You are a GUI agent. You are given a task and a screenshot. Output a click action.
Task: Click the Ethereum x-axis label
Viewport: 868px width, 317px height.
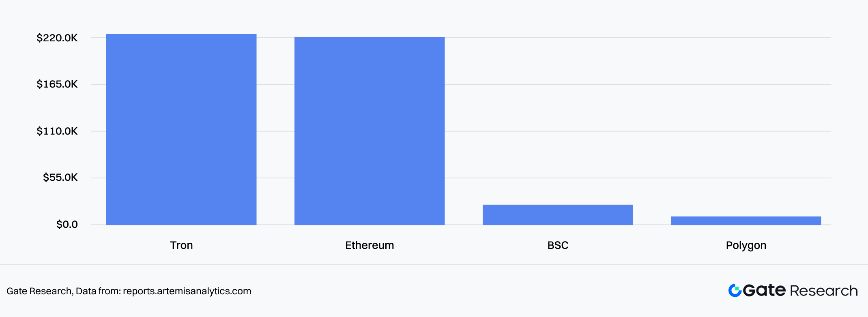pos(370,245)
